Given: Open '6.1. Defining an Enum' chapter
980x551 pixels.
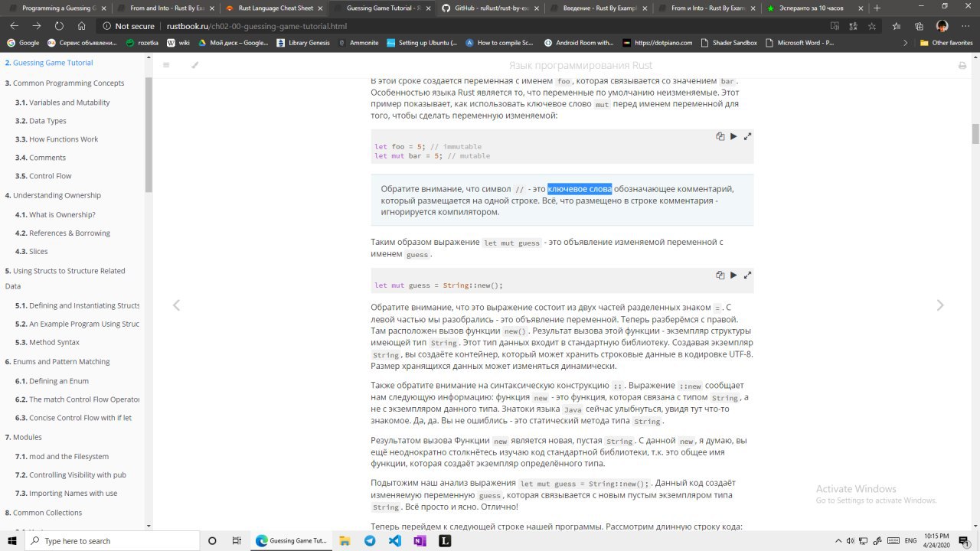Looking at the screenshot, I should 52,381.
